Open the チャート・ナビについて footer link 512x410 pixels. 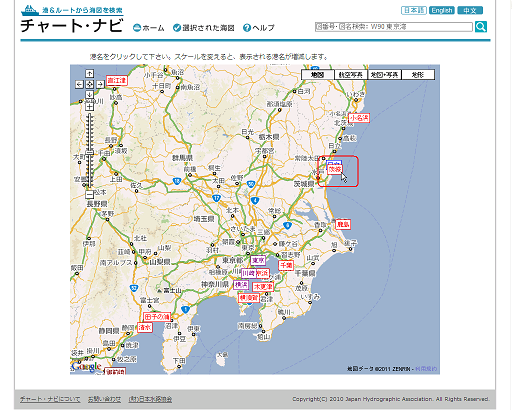pos(50,399)
